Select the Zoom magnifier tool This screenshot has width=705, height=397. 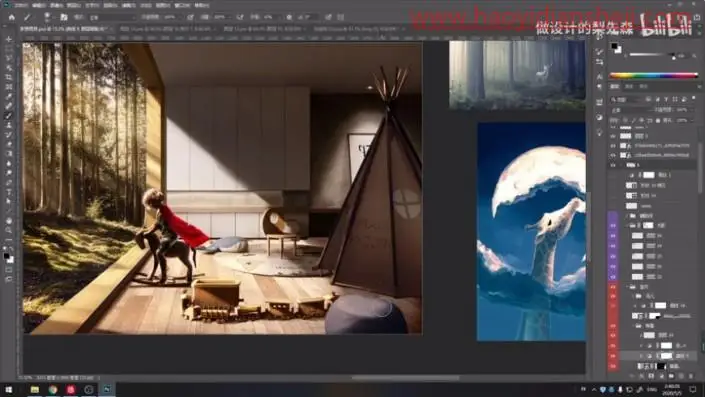pos(9,230)
